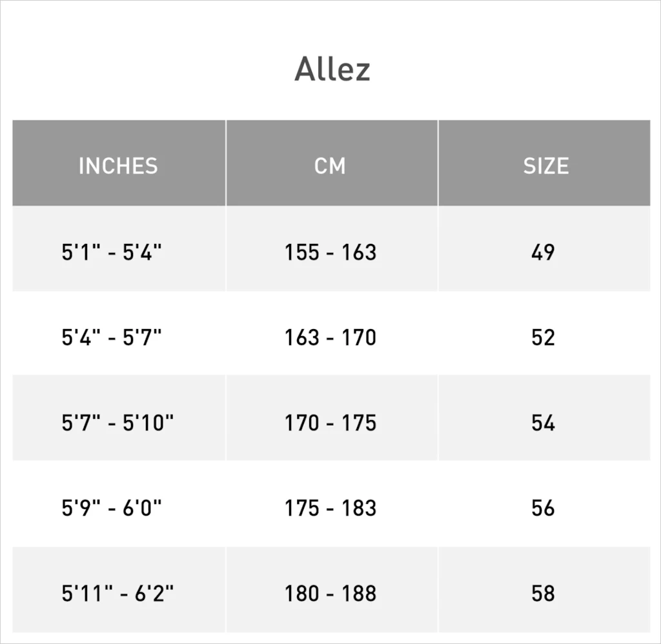661x644 pixels.
Task: Click the 170 - 175 cm cell
Action: point(332,418)
